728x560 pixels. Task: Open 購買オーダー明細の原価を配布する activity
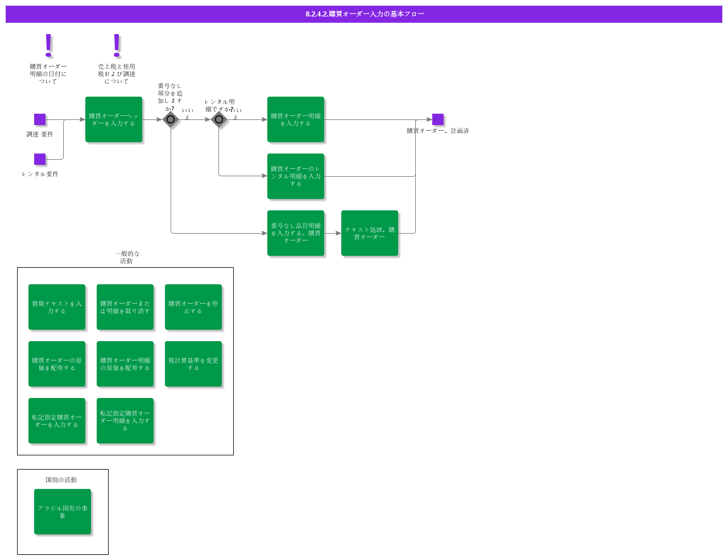125,364
